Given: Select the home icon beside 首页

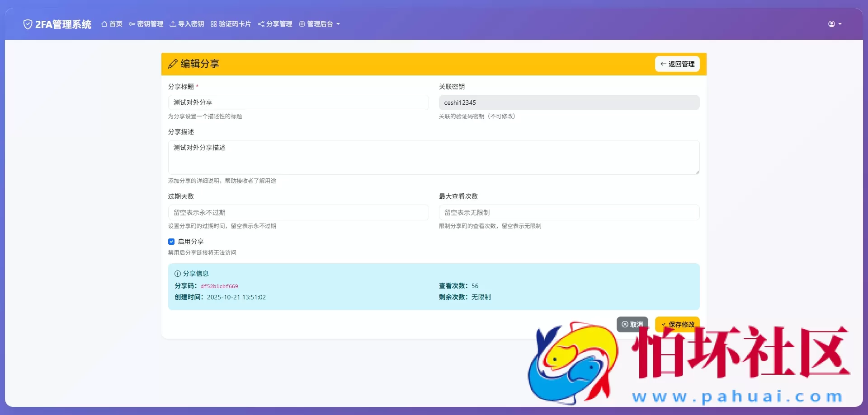Looking at the screenshot, I should (x=104, y=24).
